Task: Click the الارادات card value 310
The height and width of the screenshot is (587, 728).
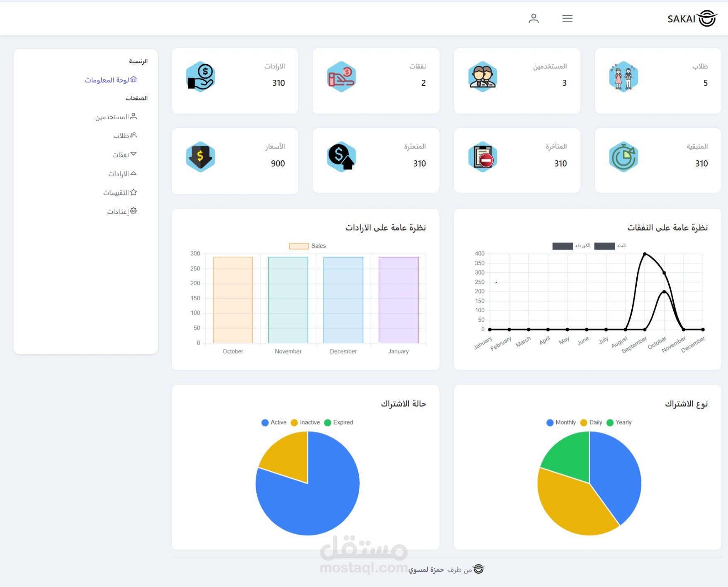Action: coord(278,83)
